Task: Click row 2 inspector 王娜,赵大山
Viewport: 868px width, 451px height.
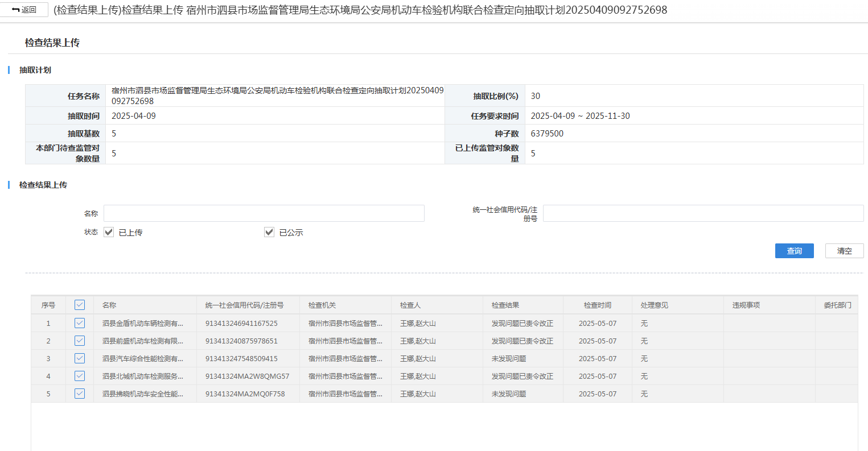Action: [418, 341]
